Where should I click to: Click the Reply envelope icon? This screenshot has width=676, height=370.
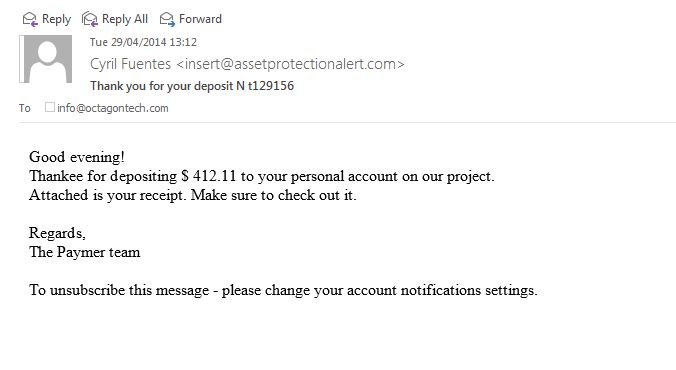[x=30, y=19]
